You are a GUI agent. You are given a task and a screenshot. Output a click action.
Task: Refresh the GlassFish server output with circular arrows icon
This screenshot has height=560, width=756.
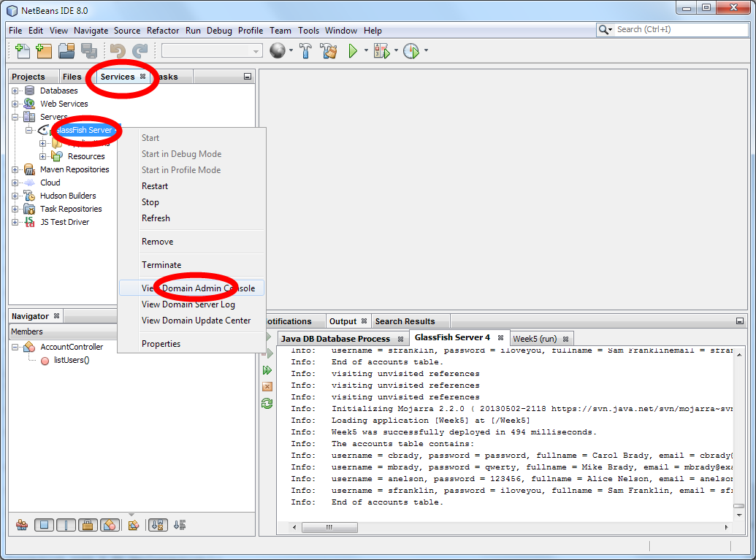point(267,404)
